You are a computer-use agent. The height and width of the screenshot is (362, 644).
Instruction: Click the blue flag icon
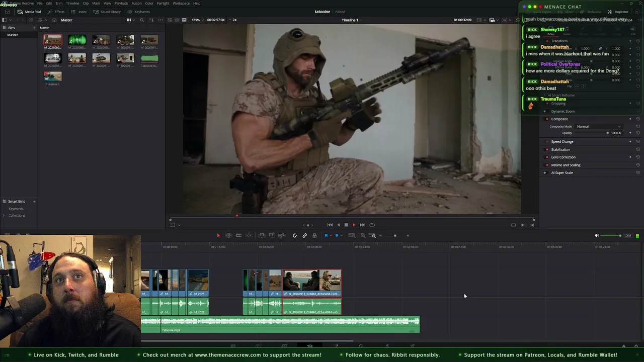point(326,235)
